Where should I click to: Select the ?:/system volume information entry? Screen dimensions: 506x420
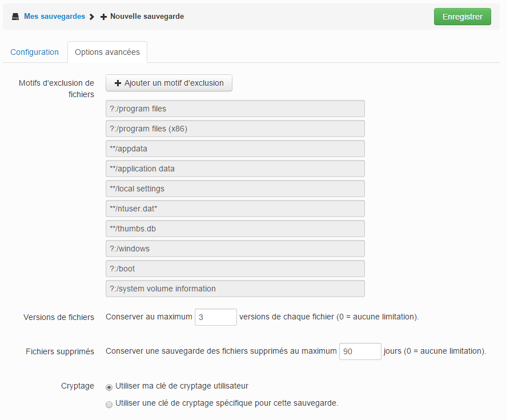coord(235,289)
